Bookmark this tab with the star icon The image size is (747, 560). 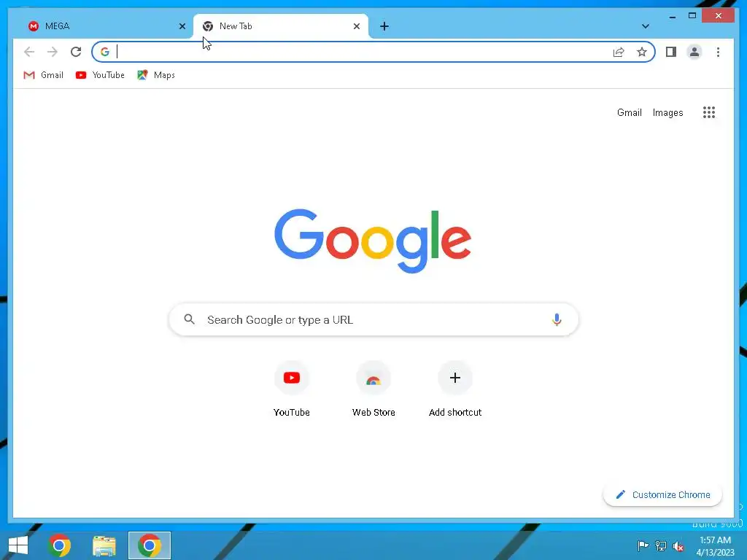pos(642,52)
